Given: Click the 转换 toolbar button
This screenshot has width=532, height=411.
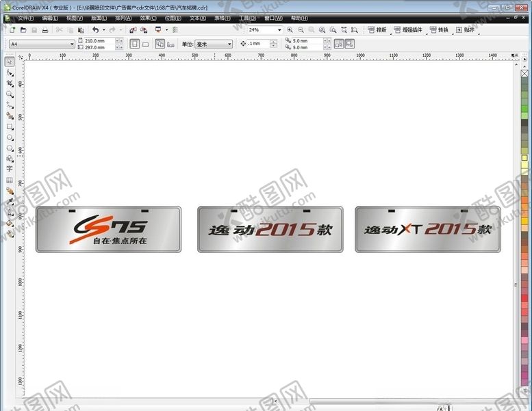Looking at the screenshot, I should [439, 30].
